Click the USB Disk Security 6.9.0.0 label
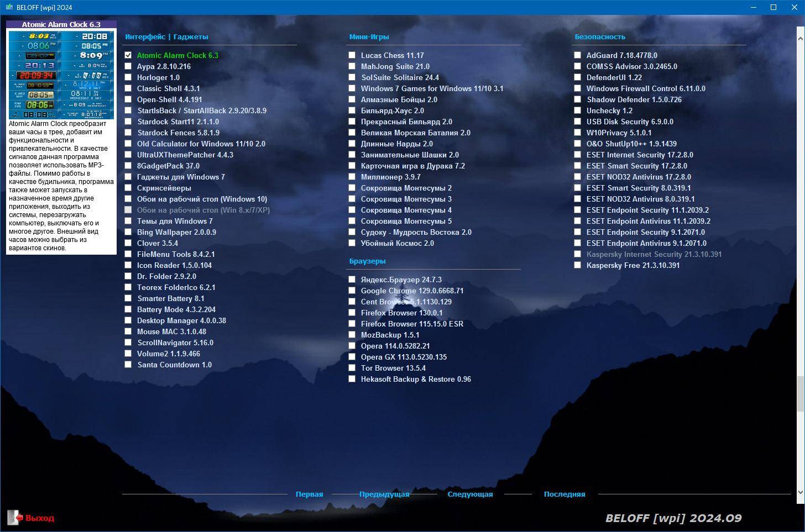 point(630,122)
